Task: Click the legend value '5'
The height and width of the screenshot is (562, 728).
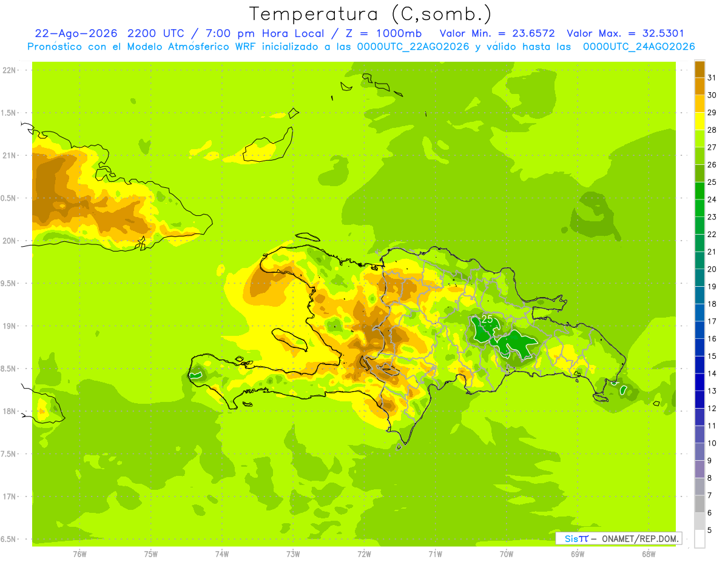Action: click(710, 530)
